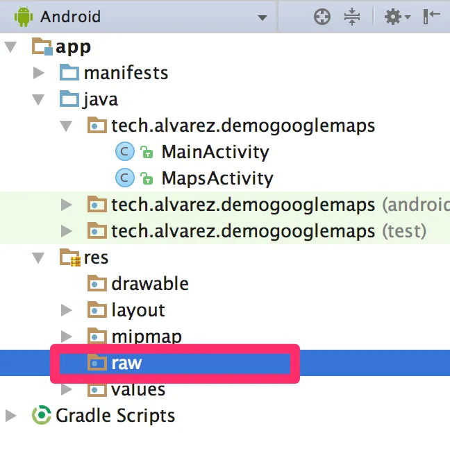Expand the layout folder
This screenshot has width=450, height=476.
point(66,310)
